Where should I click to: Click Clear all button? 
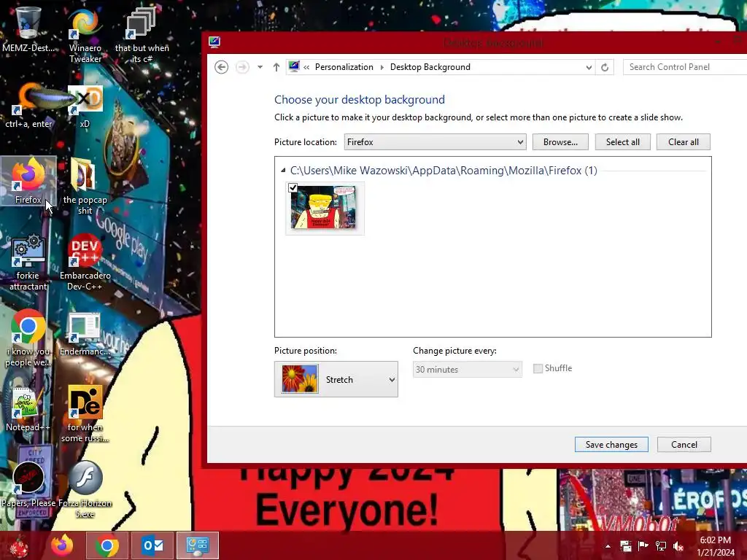[683, 142]
